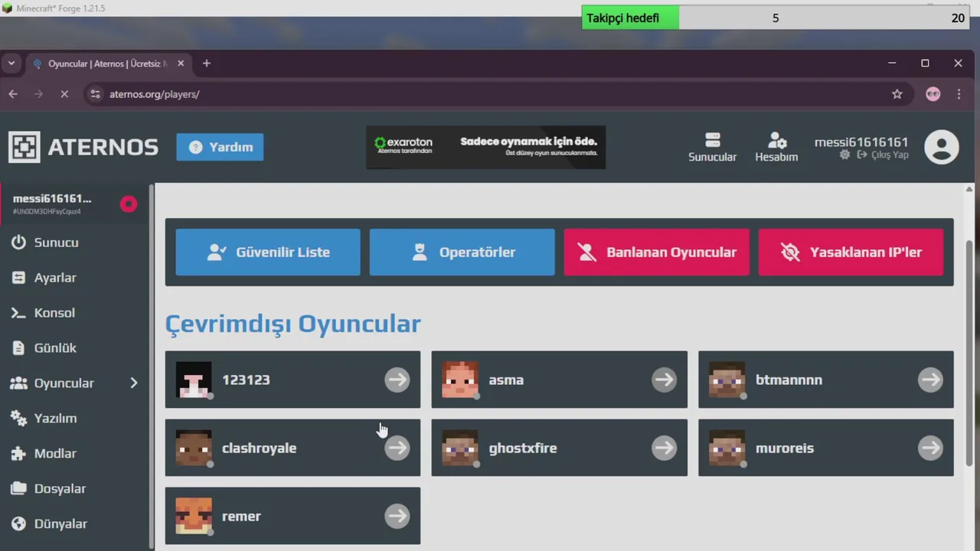
Task: Click arrow icon for player 123123
Action: [x=397, y=380]
